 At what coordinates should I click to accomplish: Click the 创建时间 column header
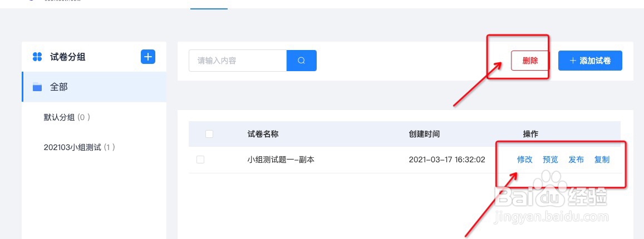(424, 134)
